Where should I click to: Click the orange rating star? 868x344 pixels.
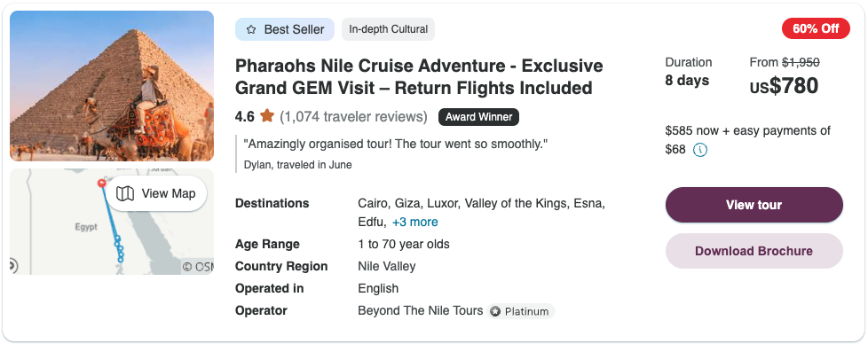(x=267, y=116)
